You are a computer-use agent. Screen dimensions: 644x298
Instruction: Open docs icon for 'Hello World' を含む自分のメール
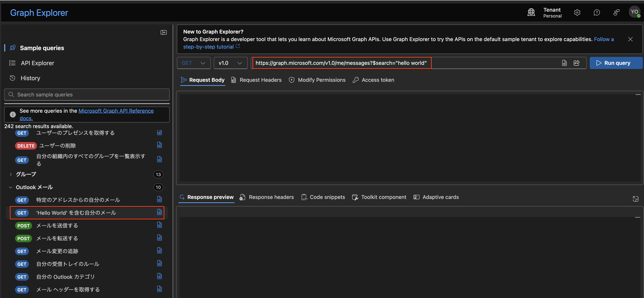pyautogui.click(x=159, y=212)
